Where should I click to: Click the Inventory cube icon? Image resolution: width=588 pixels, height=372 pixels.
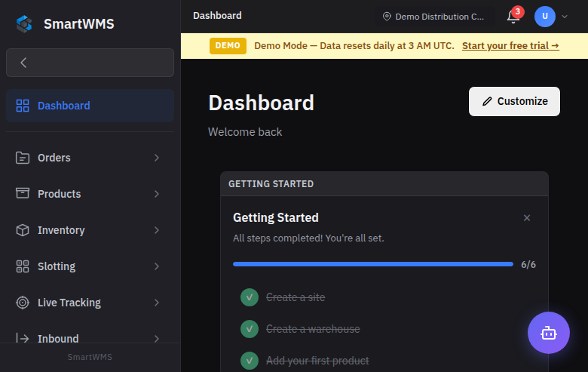[23, 230]
